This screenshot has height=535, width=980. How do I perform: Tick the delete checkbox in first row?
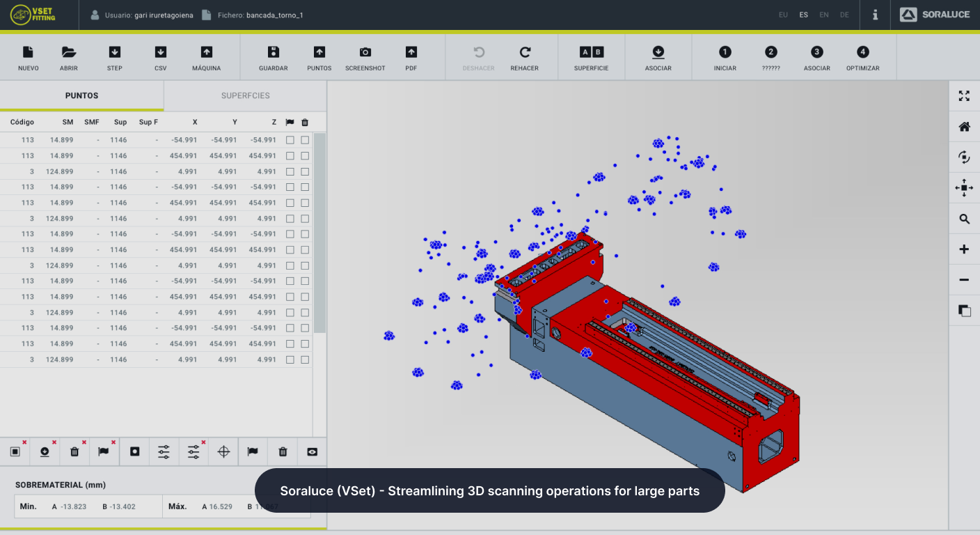pyautogui.click(x=305, y=140)
